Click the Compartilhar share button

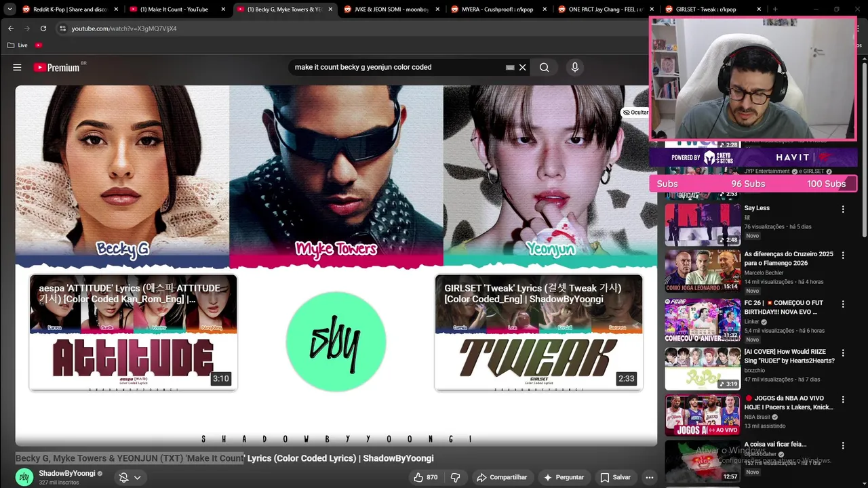(x=502, y=477)
